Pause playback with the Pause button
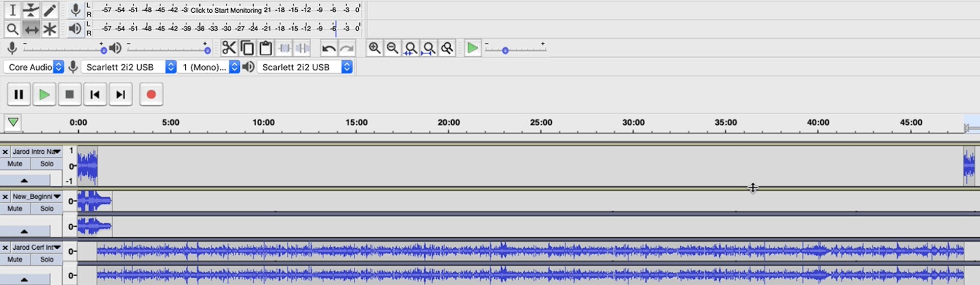 pos(19,94)
